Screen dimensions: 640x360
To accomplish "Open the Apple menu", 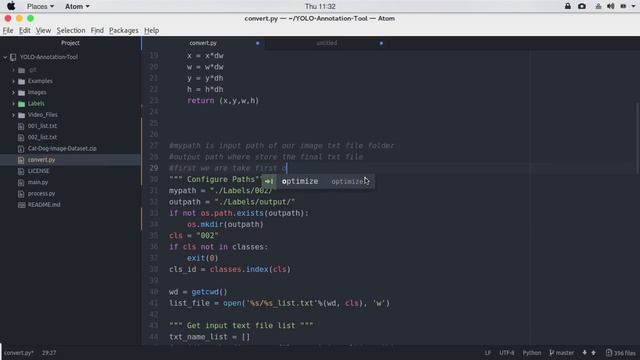I will coord(11,6).
